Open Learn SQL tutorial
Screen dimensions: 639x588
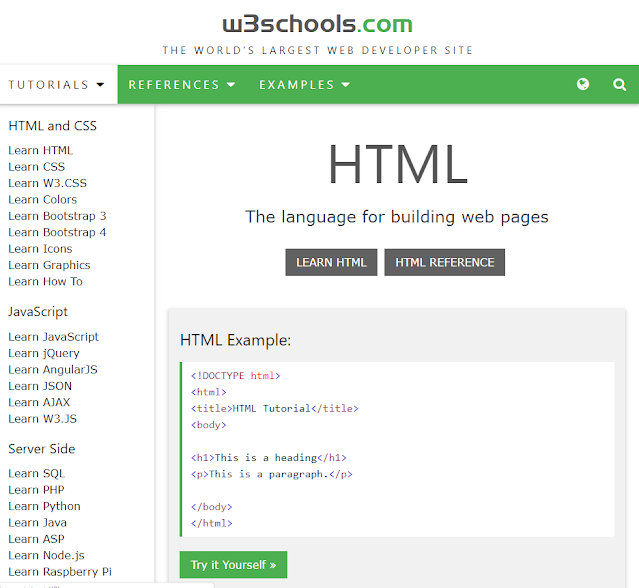tap(36, 473)
